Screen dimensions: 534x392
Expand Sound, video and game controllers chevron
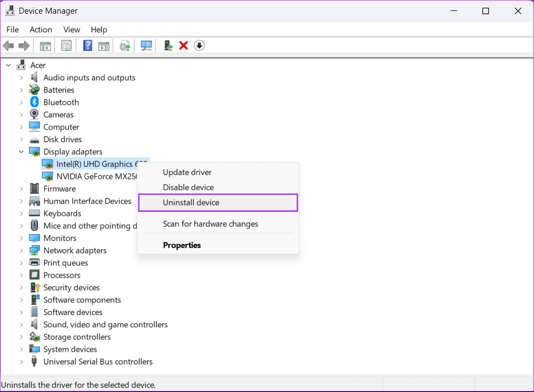point(21,324)
